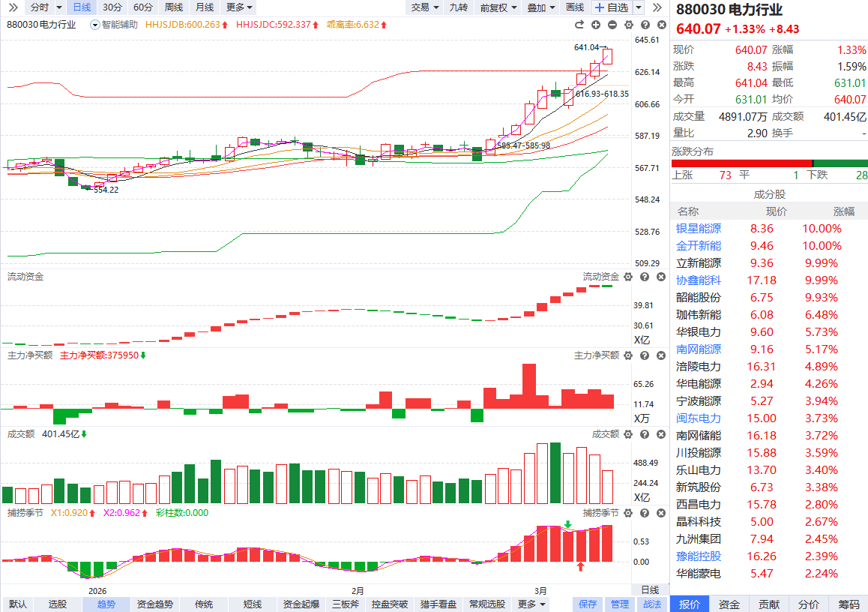Image resolution: width=868 pixels, height=612 pixels.
Task: Open settings gear for 流动资金 indicator
Action: (628, 277)
